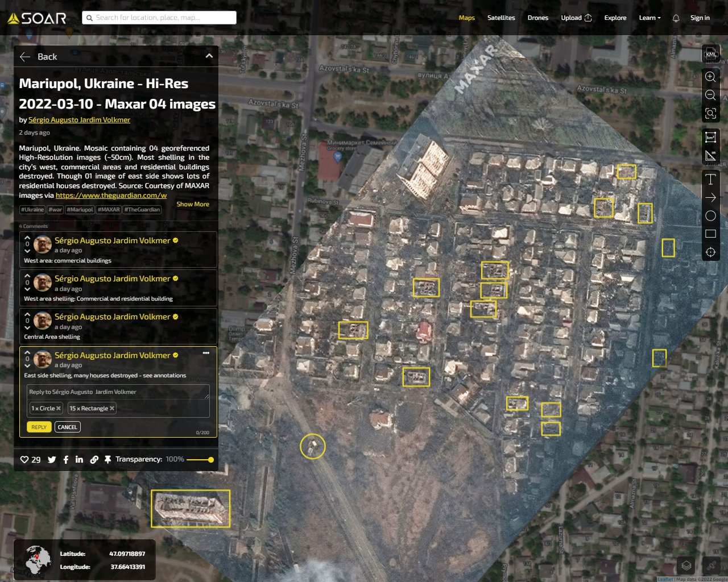Open the Upload menu item

point(576,18)
